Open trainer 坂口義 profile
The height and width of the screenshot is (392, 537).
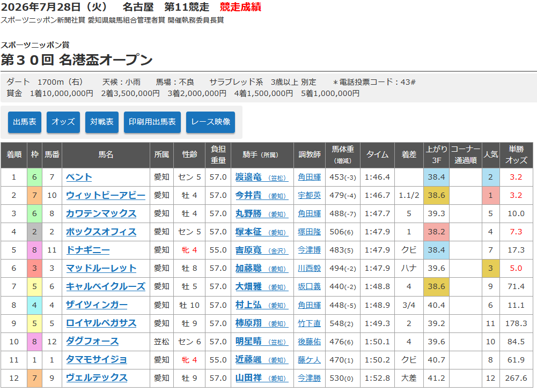pyautogui.click(x=309, y=286)
